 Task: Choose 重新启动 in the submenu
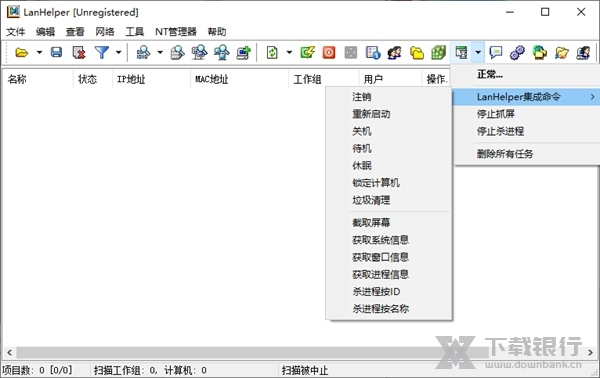pyautogui.click(x=389, y=114)
